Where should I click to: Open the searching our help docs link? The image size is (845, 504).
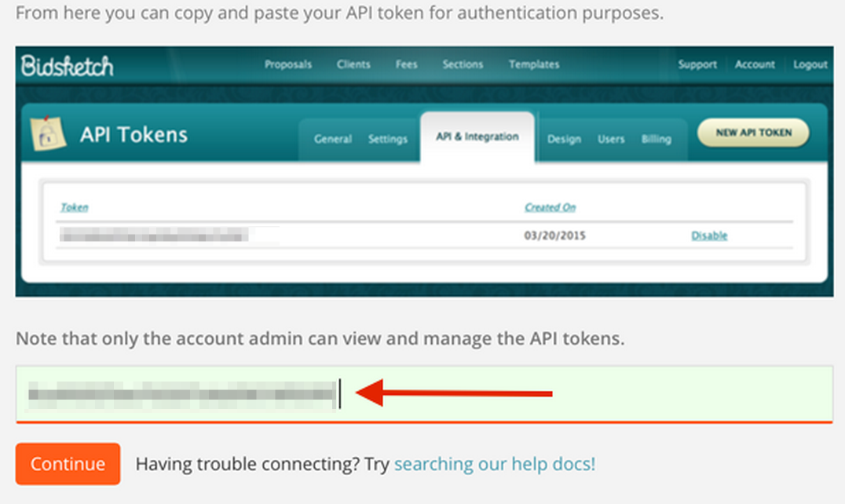(495, 464)
